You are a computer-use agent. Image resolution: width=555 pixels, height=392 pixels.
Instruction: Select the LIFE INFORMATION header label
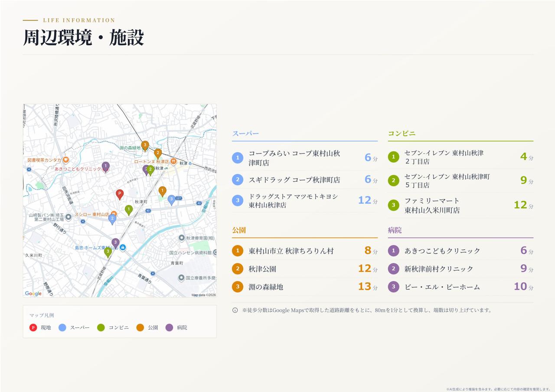point(79,20)
